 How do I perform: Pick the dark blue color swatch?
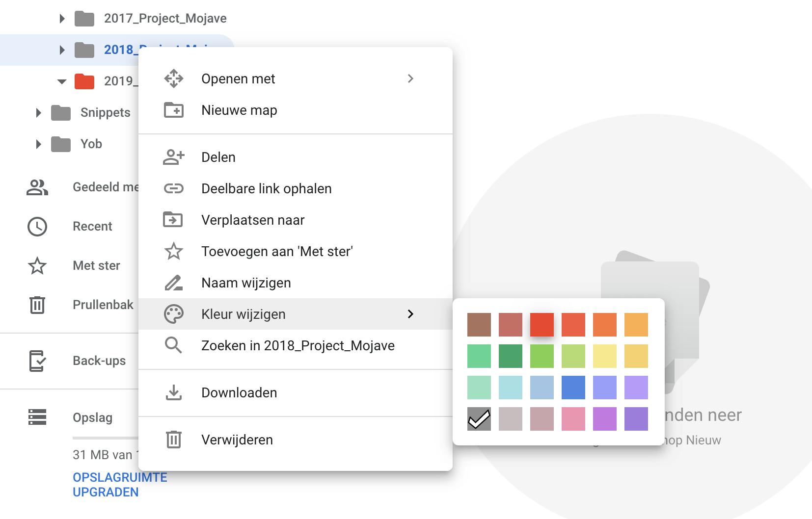pos(573,388)
